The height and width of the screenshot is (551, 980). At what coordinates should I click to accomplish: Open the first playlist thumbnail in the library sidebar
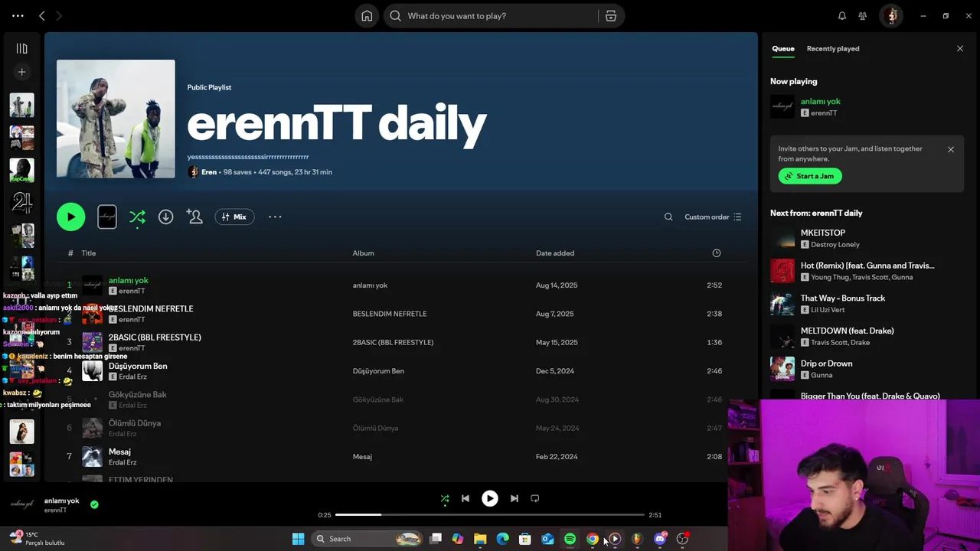[x=21, y=105]
